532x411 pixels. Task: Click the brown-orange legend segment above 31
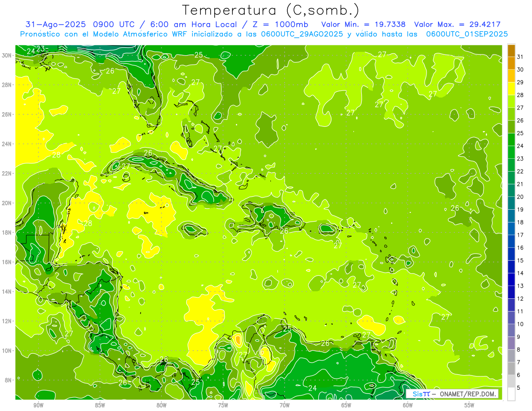(511, 51)
